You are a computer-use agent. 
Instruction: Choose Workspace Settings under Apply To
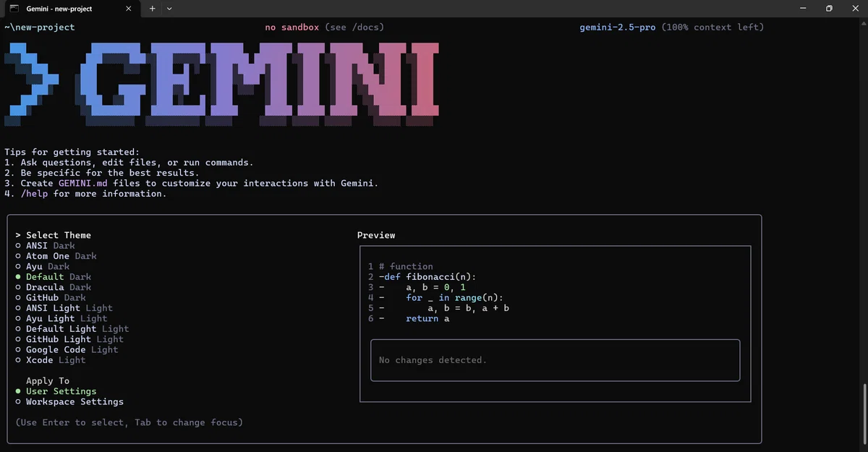point(69,401)
